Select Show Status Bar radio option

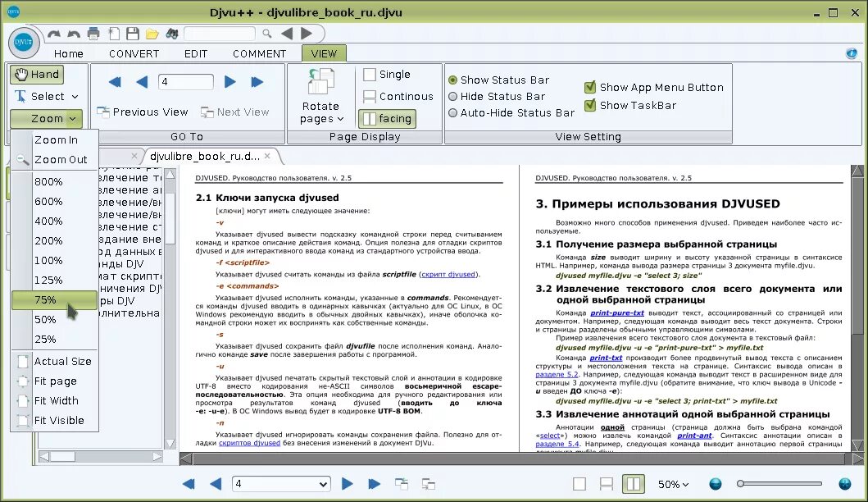498,80
